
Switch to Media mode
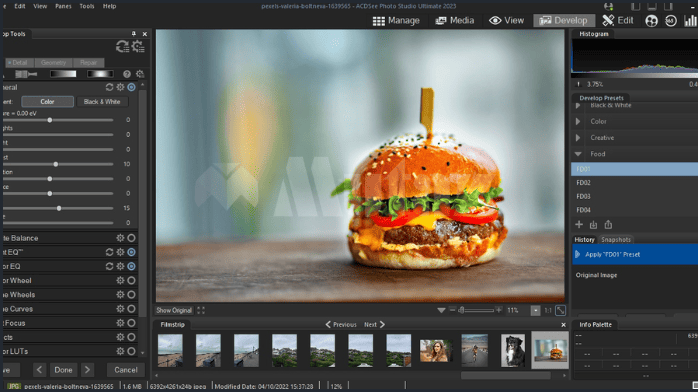[x=455, y=20]
